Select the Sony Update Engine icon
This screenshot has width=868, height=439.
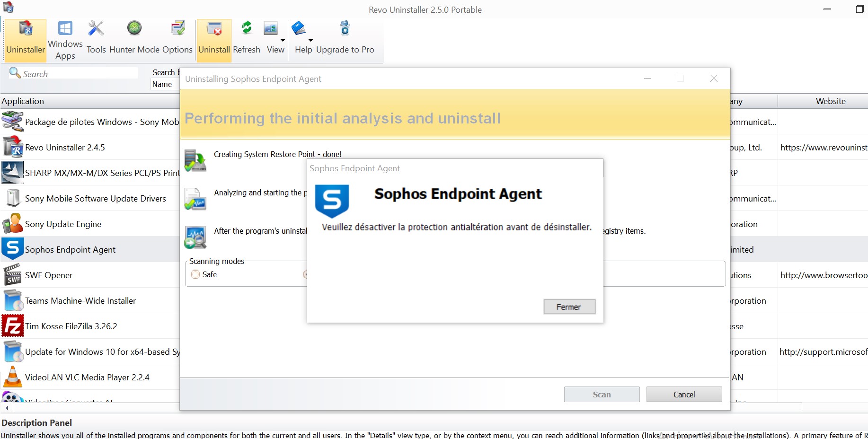click(x=13, y=224)
